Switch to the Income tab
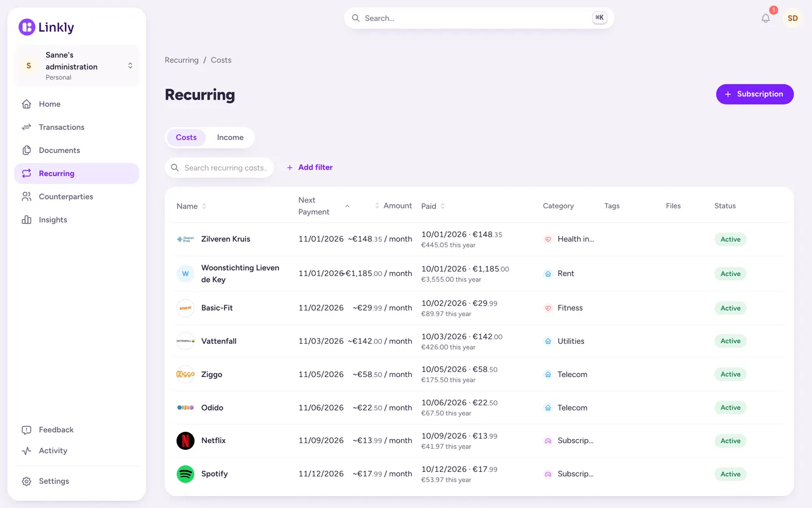The width and height of the screenshot is (812, 508). click(x=230, y=138)
